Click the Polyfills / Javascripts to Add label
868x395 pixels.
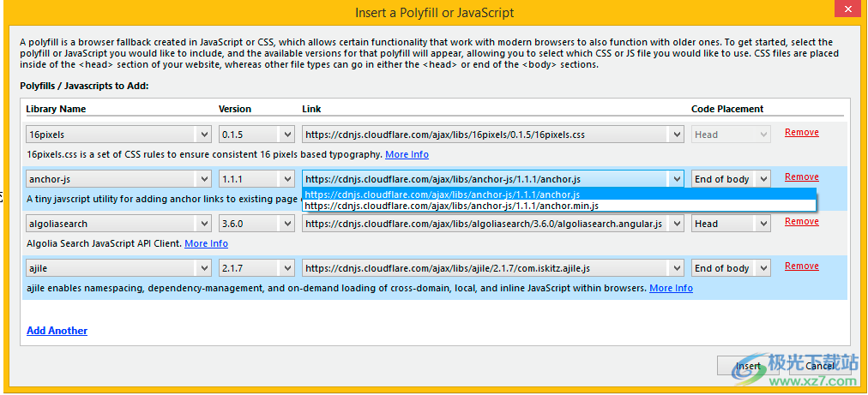coord(85,86)
